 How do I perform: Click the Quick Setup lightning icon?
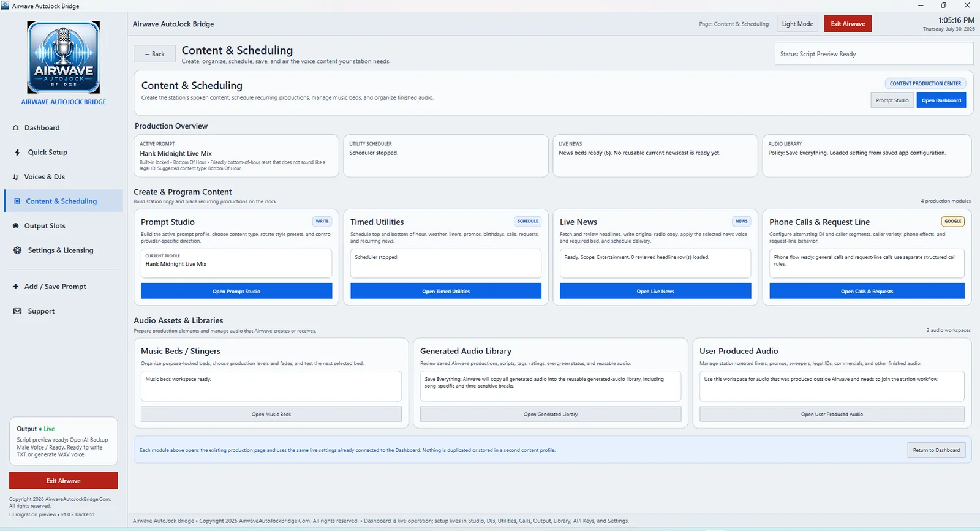pyautogui.click(x=17, y=153)
